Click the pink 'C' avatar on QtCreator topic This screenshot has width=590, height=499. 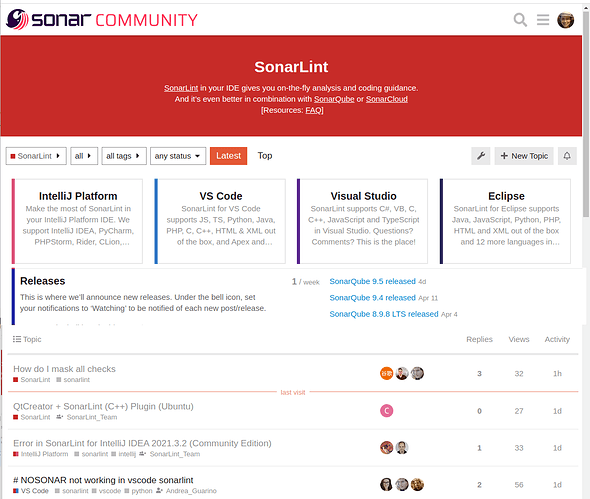tap(386, 411)
